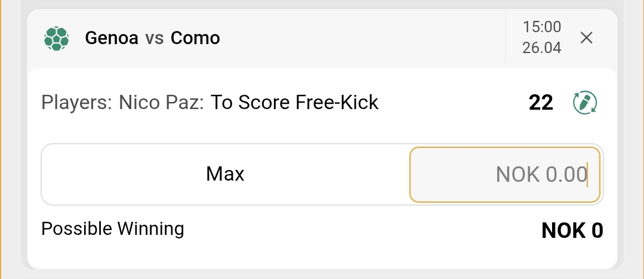This screenshot has height=279, width=644.
Task: Remove the Genoa vs Como bet
Action: 587,38
